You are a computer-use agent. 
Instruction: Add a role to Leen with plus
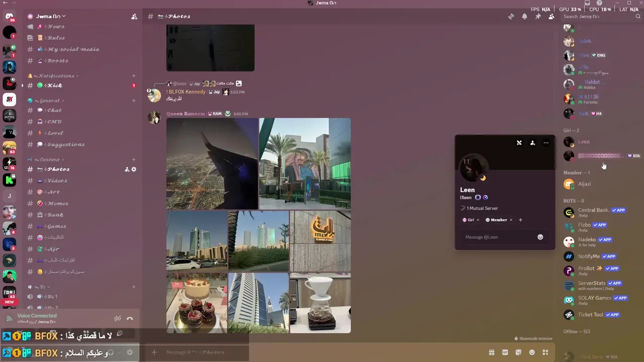coord(520,220)
